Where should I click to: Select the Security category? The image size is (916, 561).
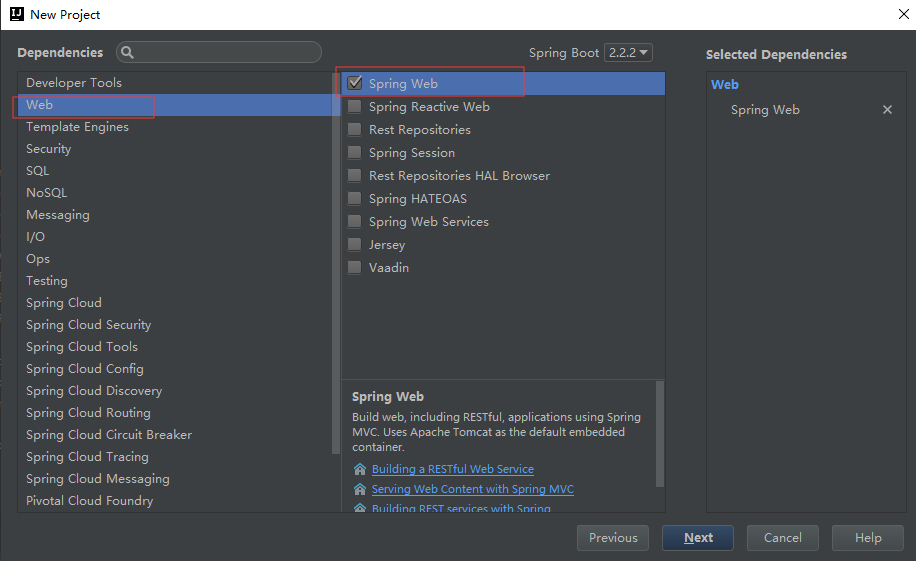click(x=49, y=149)
